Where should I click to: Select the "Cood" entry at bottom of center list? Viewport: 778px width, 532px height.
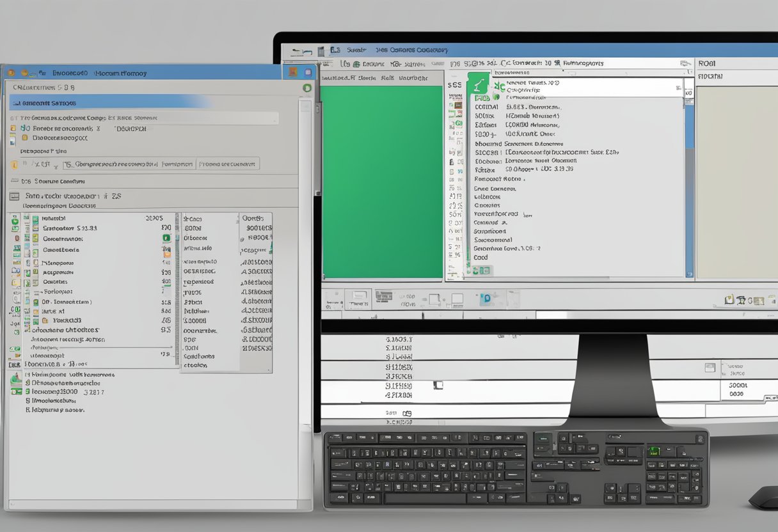[480, 258]
